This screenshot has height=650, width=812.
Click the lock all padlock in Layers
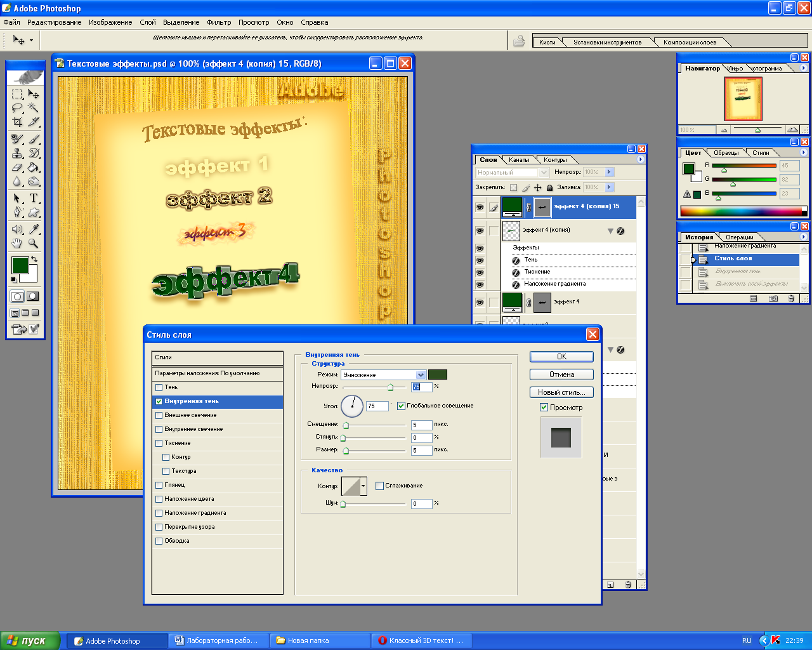coord(549,188)
